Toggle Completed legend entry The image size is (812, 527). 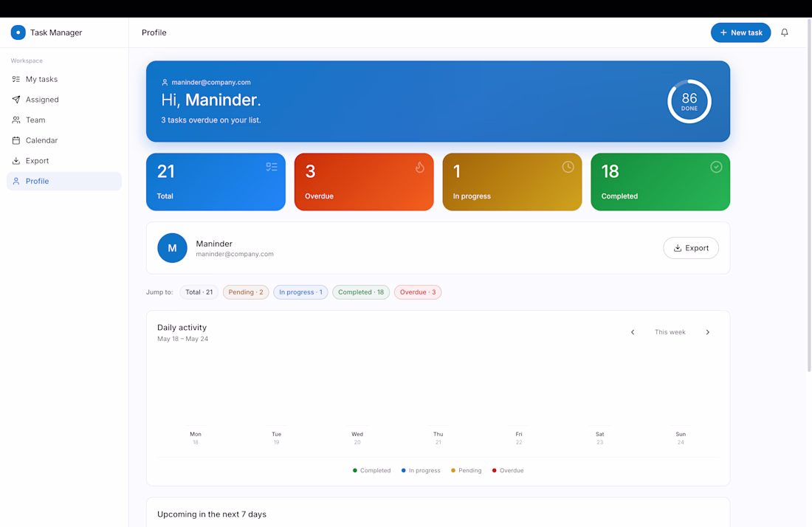pos(372,471)
